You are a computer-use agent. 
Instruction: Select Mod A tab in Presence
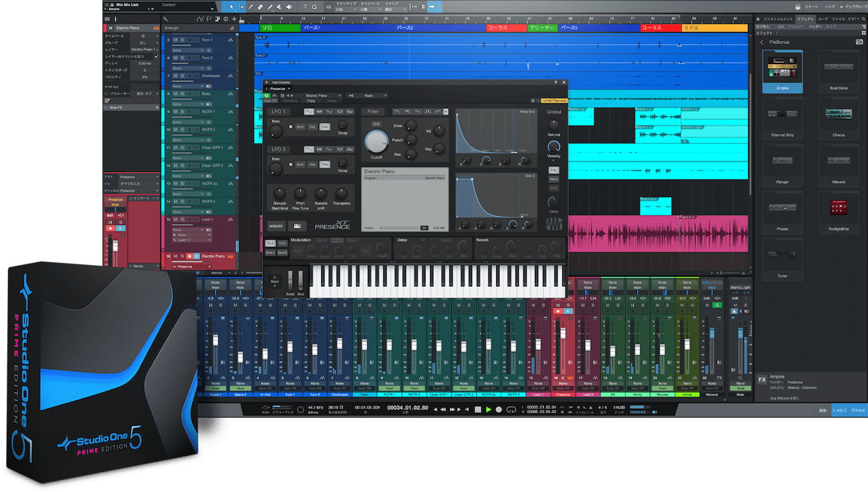click(270, 252)
